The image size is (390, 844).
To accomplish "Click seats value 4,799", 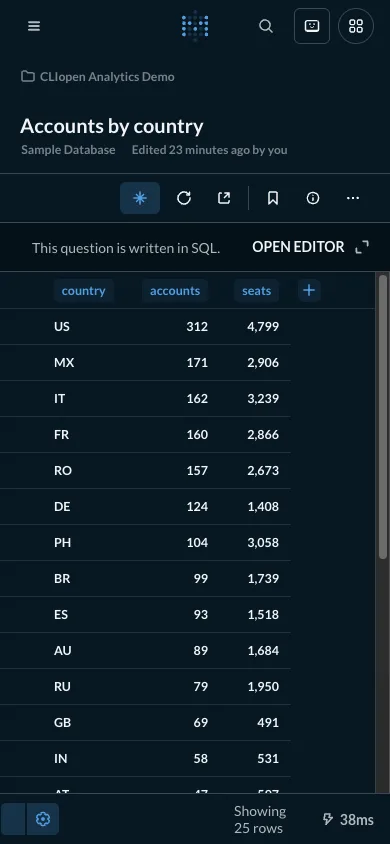I will point(263,326).
